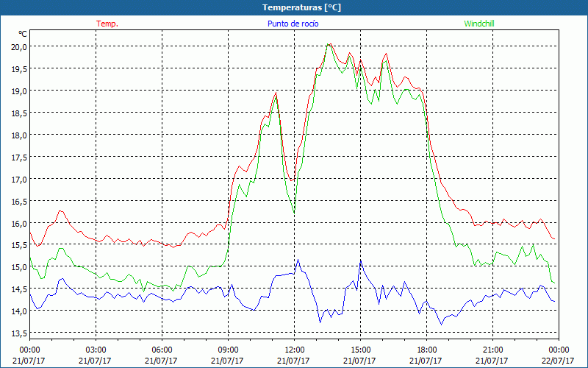
Task: Click the "Temperaturas [°C]" chart title
Action: (x=294, y=7)
